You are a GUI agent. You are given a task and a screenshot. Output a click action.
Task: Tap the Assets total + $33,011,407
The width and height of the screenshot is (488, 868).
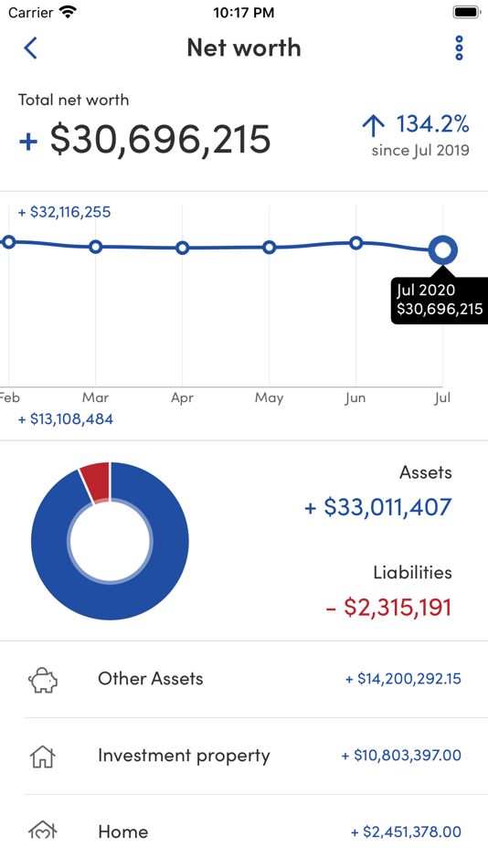pyautogui.click(x=378, y=507)
